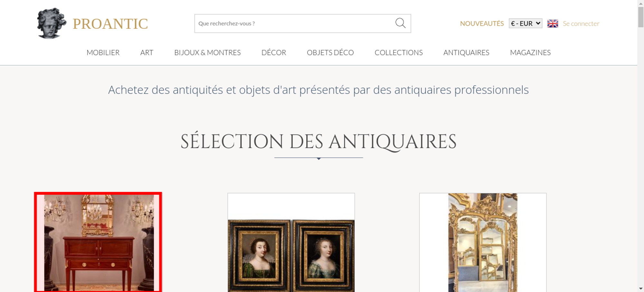Open the MAGAZINES menu
Image resolution: width=644 pixels, height=292 pixels.
[530, 52]
